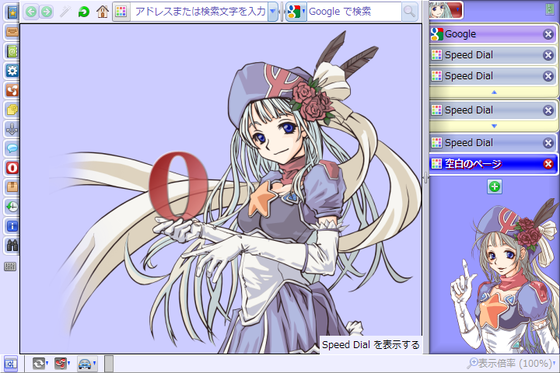Open the cardboard box panel icon

pyautogui.click(x=12, y=187)
